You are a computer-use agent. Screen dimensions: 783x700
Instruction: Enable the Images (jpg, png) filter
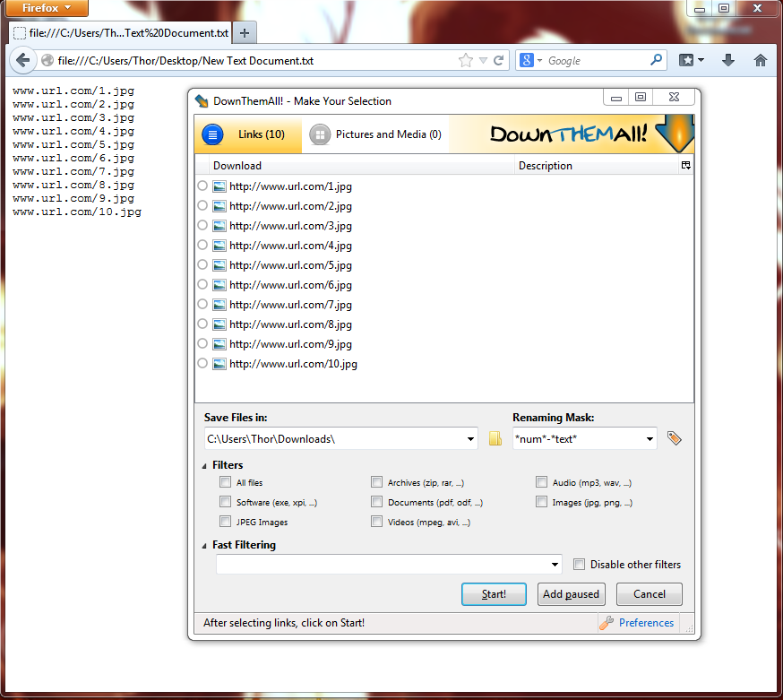pos(541,502)
